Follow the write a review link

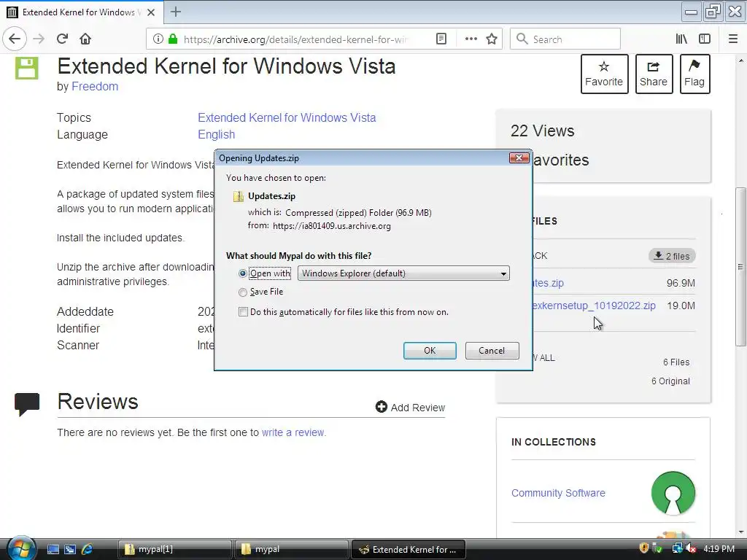point(293,432)
